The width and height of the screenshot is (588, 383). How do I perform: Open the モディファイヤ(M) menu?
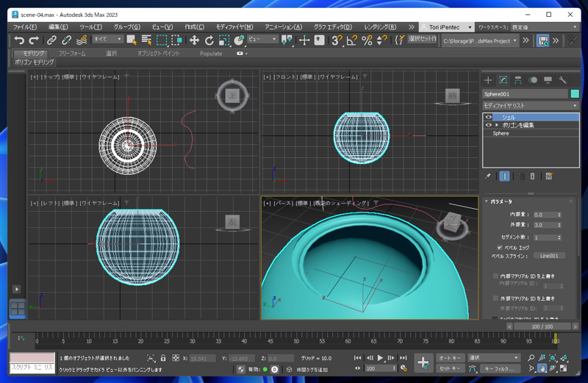(234, 27)
